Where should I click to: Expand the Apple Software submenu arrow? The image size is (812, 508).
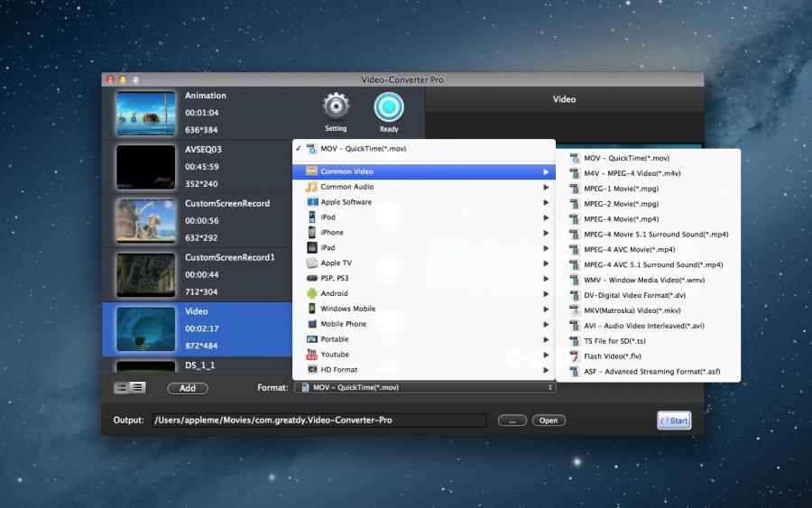(x=546, y=202)
